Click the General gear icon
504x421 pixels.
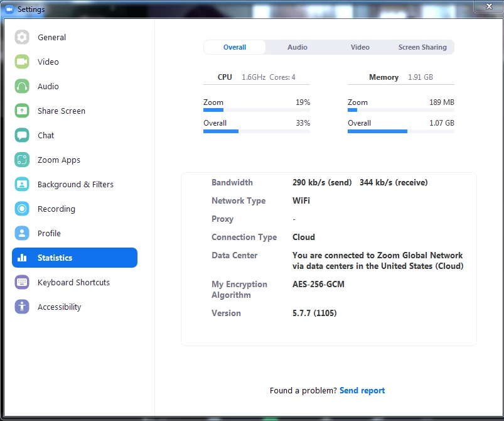22,37
